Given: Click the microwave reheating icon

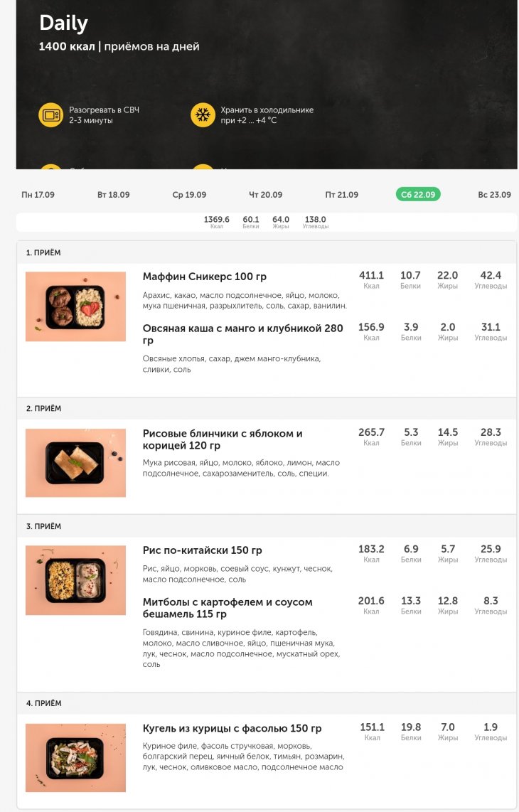Looking at the screenshot, I should coord(50,114).
